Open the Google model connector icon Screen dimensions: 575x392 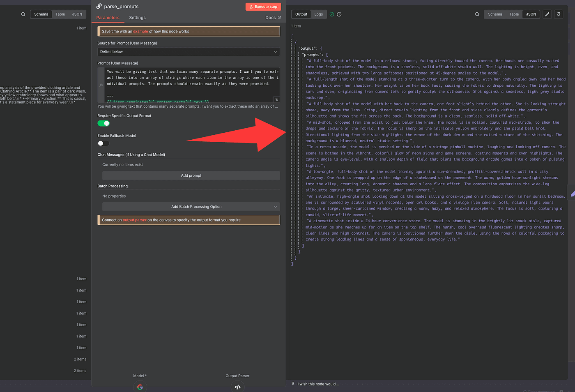coord(140,387)
